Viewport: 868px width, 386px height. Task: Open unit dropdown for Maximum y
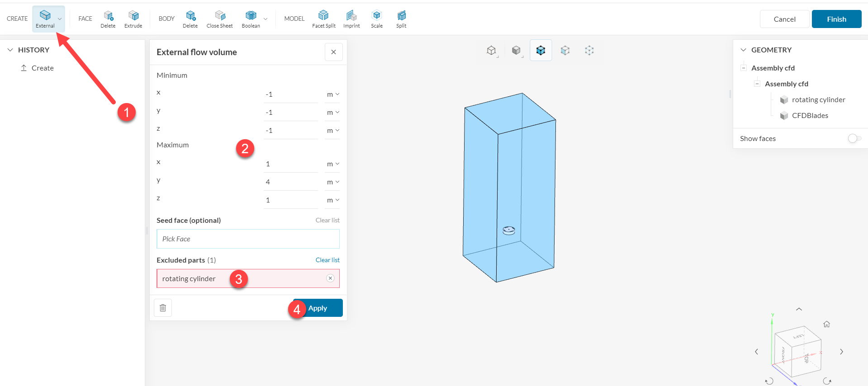[x=333, y=182]
